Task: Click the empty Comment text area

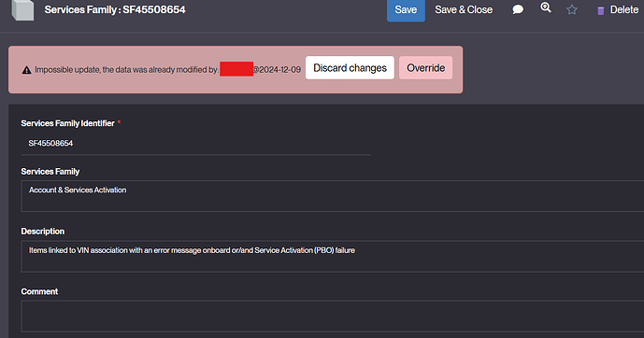Action: pyautogui.click(x=333, y=317)
